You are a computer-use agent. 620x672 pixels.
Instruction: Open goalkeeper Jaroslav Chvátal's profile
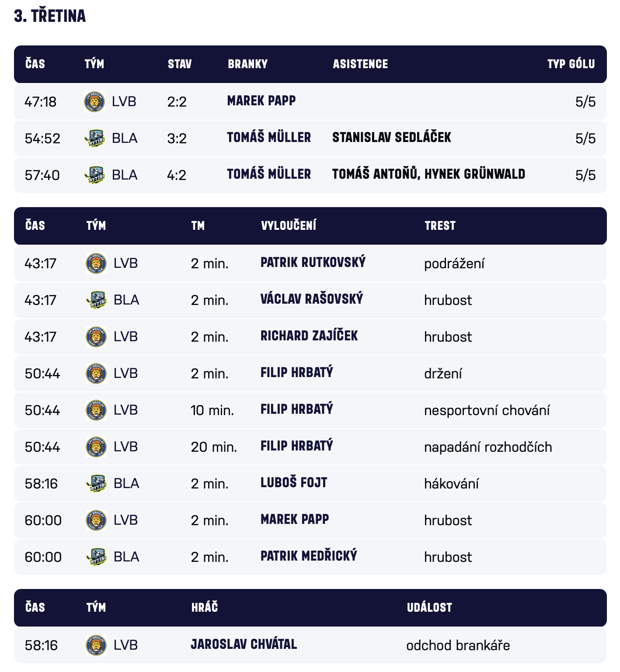[244, 644]
